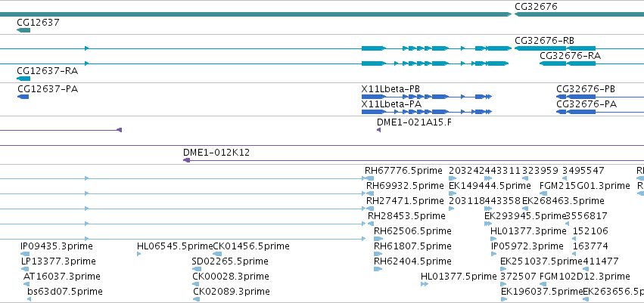
Task: Select the RH62506.5prime EST label
Action: click(x=412, y=230)
